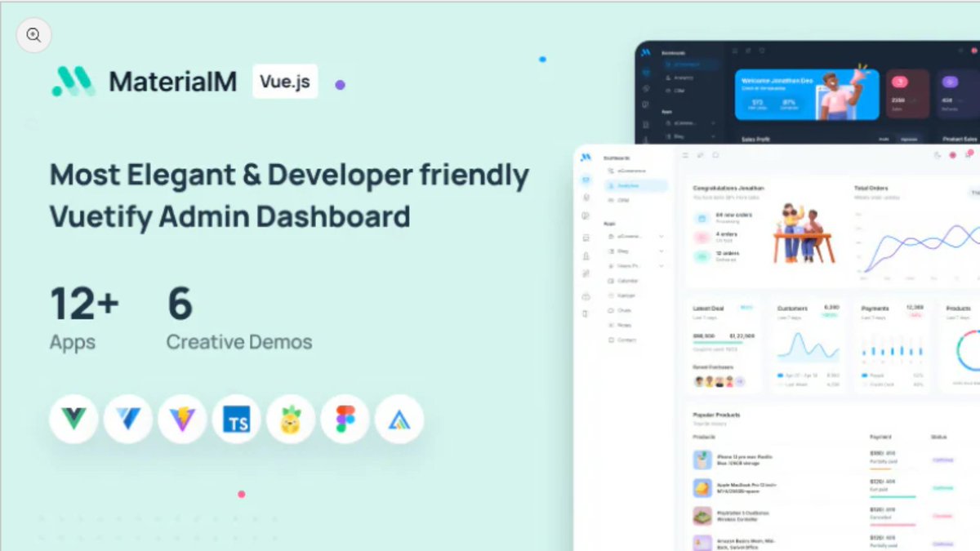Click the "12+" apps count text
Image resolution: width=980 pixels, height=551 pixels.
pos(84,304)
